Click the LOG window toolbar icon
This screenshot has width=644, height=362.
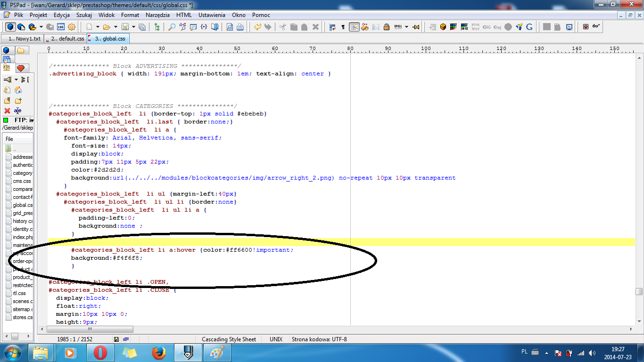[x=61, y=27]
